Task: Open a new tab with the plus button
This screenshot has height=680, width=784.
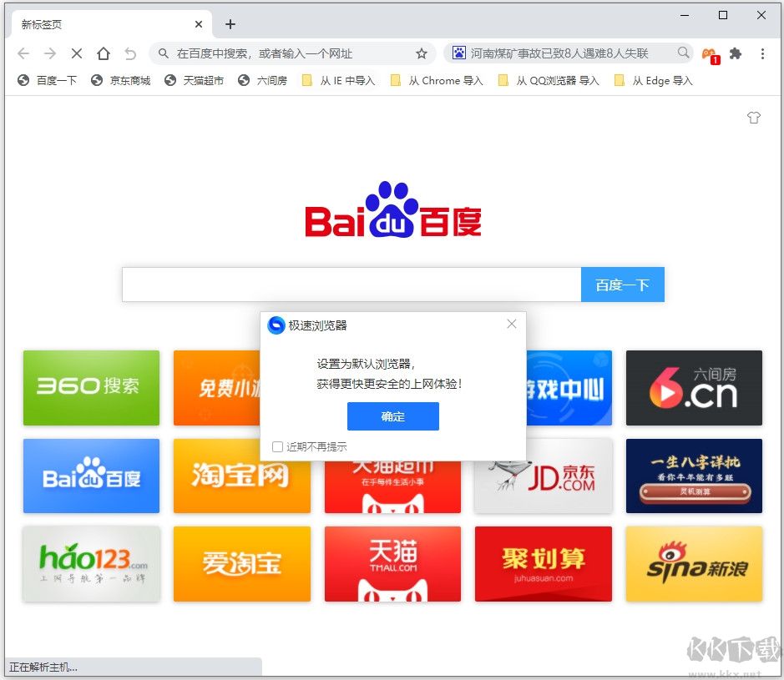Action: 230,23
